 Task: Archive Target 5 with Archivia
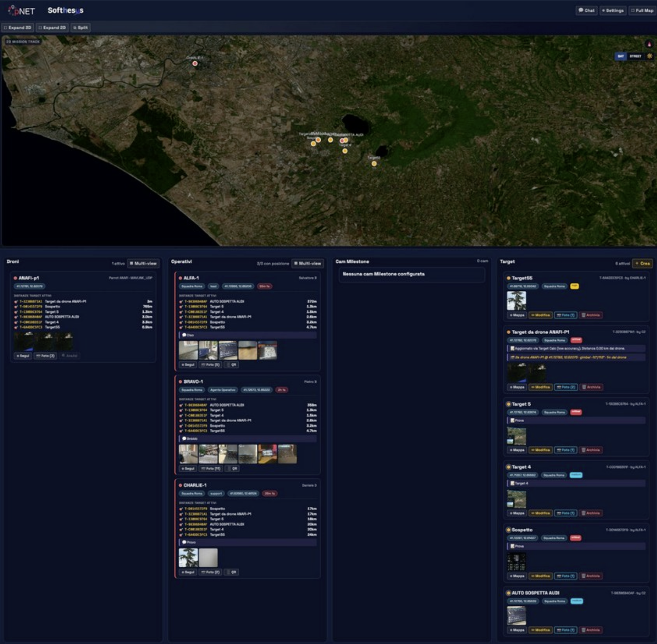tap(591, 450)
